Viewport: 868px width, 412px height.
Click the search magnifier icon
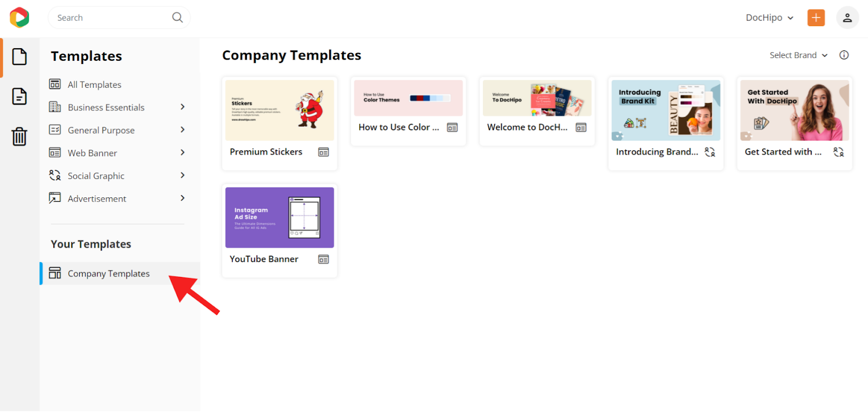coord(177,17)
